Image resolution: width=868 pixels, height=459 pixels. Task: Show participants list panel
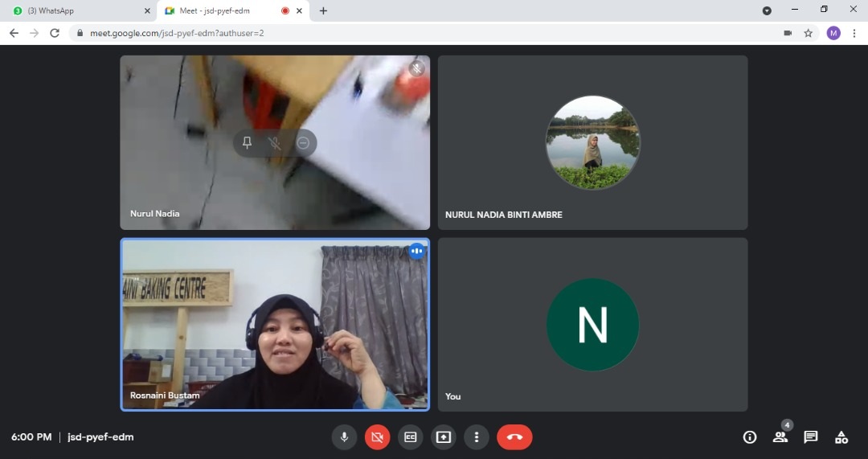[x=780, y=437]
